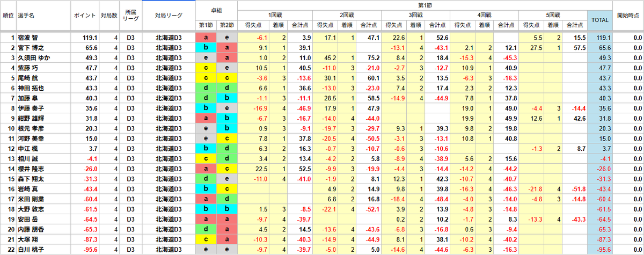Click the 3回戦 round header
Image resolution: width=644 pixels, height=255 pixels.
coord(415,16)
